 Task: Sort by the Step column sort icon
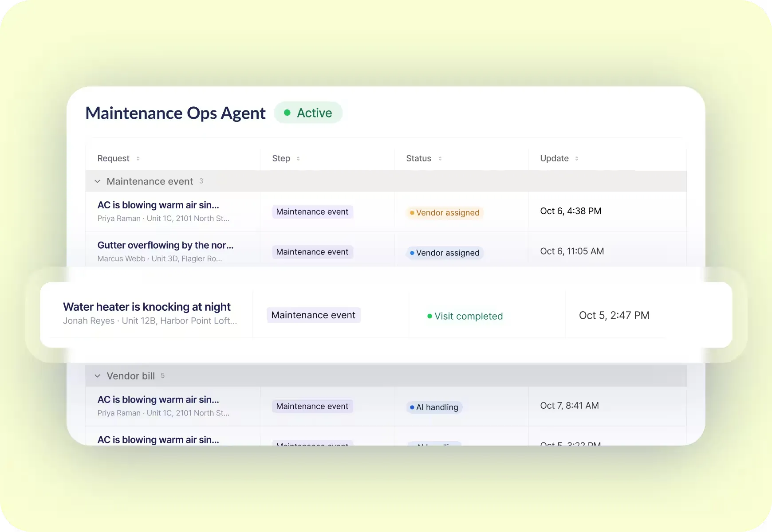(x=298, y=159)
